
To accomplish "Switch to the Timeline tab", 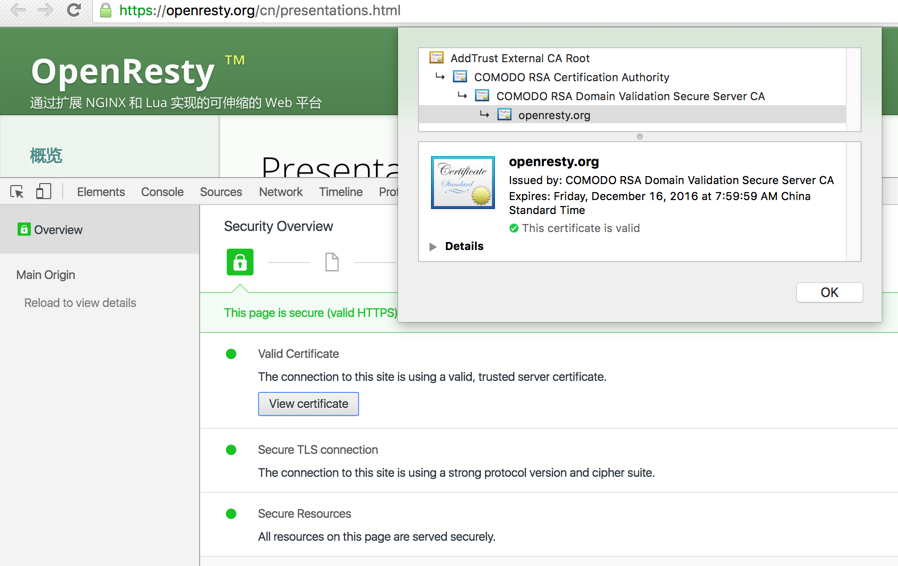I will point(341,192).
